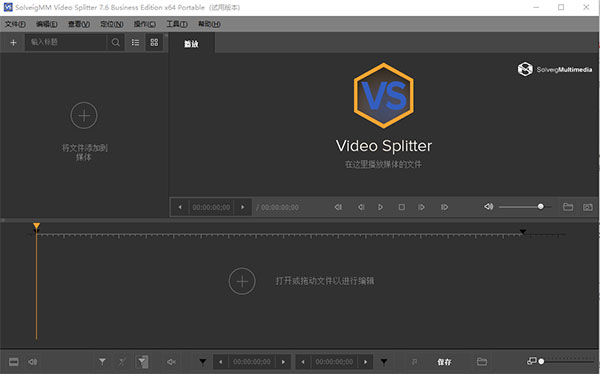Take a snapshot with the camera icon

coord(588,207)
